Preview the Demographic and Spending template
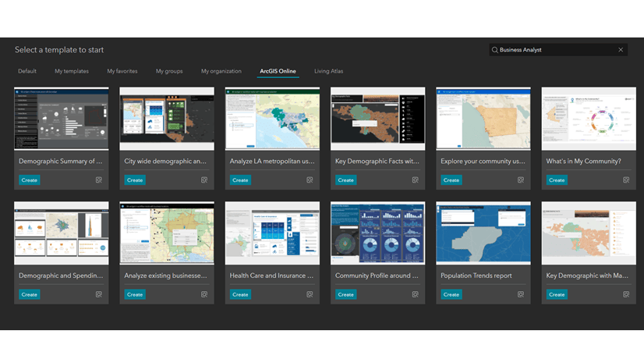644x363 pixels. point(98,294)
